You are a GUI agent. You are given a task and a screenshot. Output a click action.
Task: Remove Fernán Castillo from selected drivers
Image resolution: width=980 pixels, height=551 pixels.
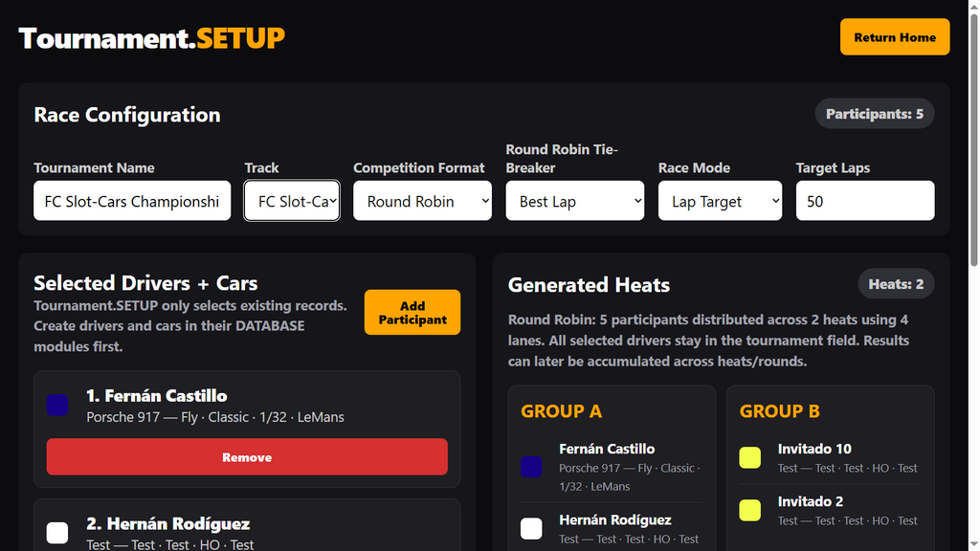[x=247, y=456]
